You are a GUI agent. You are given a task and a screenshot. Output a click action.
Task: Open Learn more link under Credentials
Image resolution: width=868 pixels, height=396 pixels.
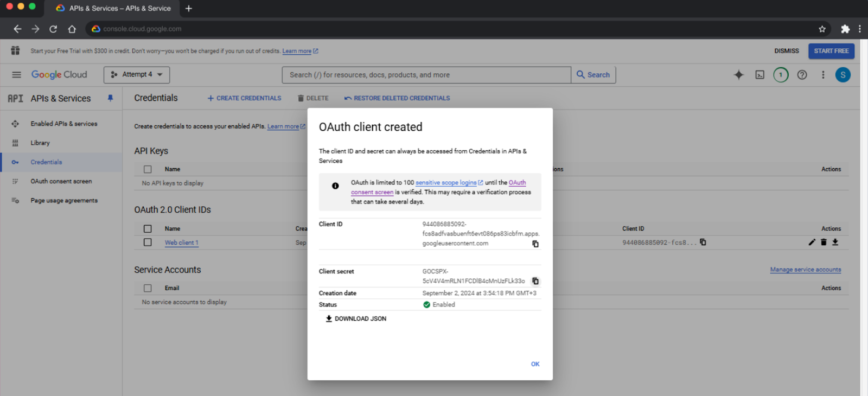pos(286,126)
